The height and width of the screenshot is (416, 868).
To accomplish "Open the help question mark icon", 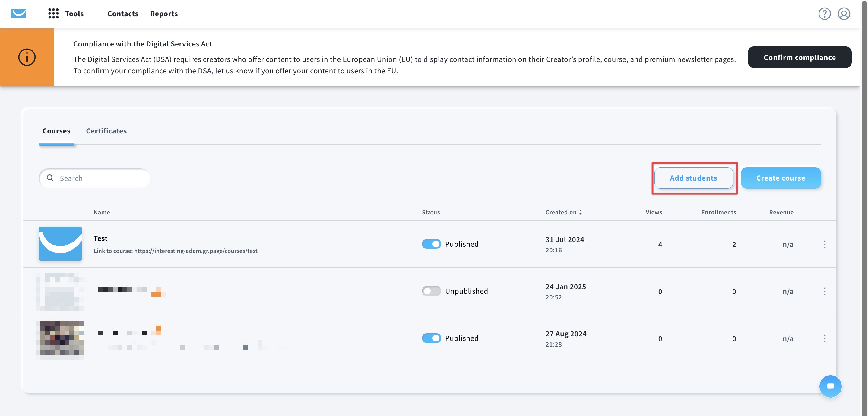I will coord(824,14).
